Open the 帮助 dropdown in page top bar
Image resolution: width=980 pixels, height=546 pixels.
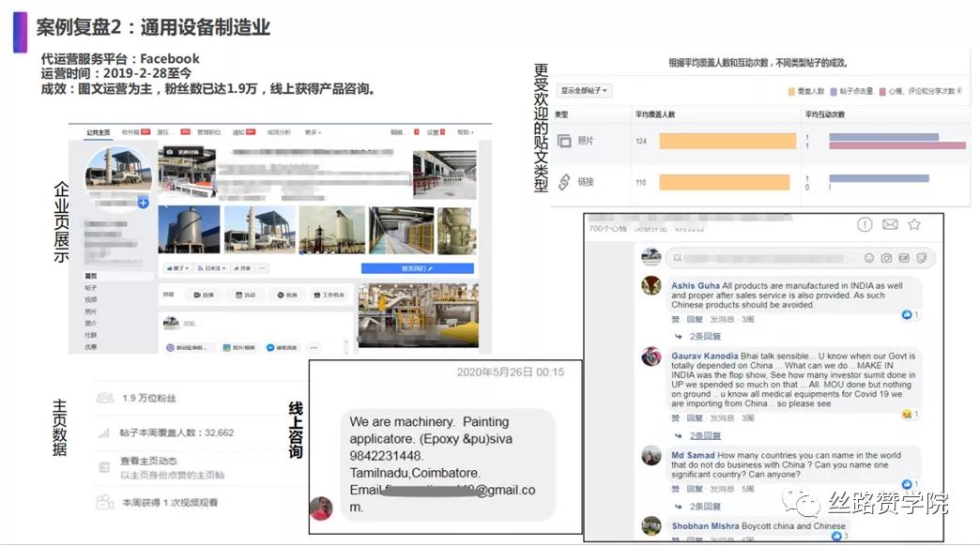point(465,132)
